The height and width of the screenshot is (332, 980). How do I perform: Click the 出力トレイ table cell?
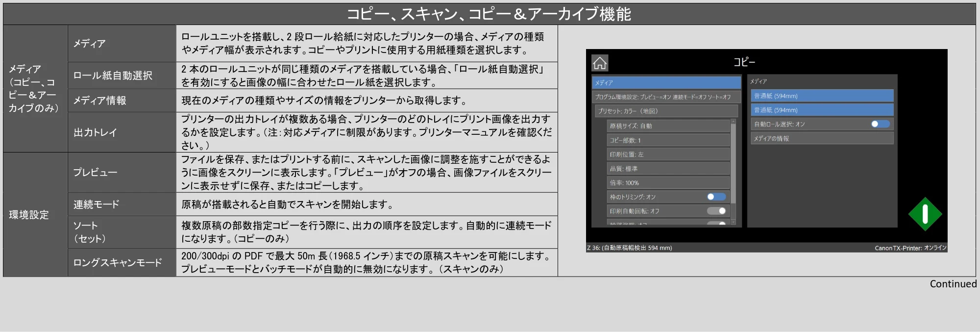(x=122, y=132)
